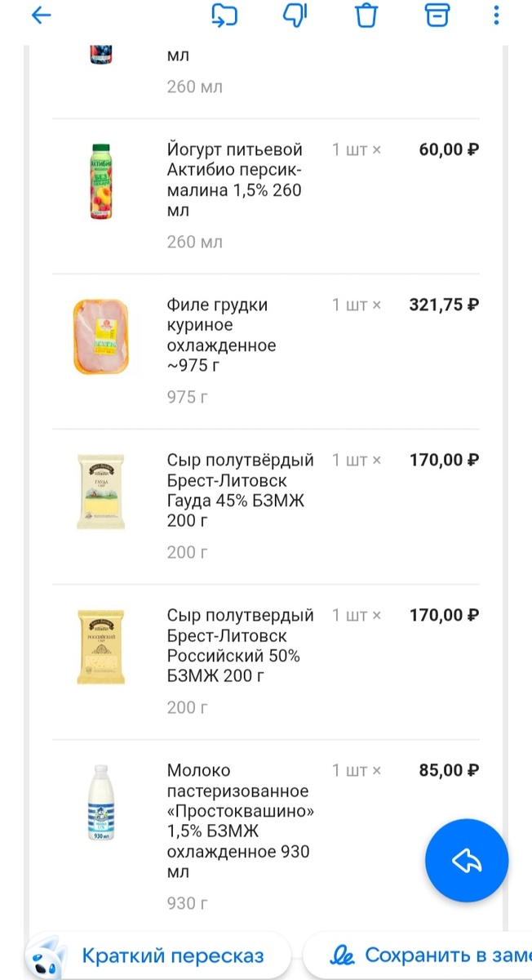Tap the back arrow icon
532x980 pixels.
[40, 15]
